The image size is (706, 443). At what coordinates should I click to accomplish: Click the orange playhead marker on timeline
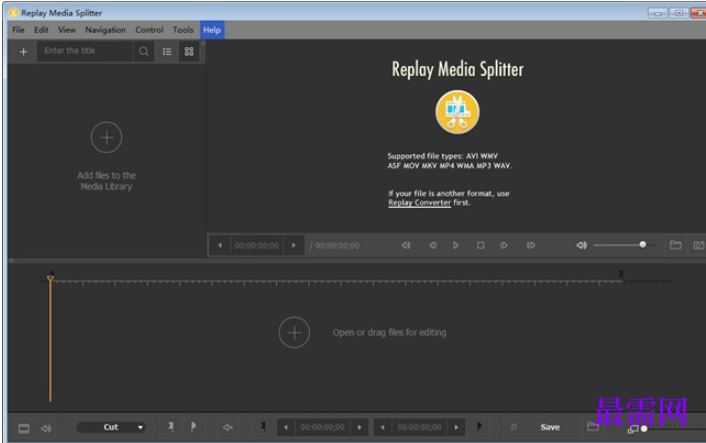click(x=50, y=279)
